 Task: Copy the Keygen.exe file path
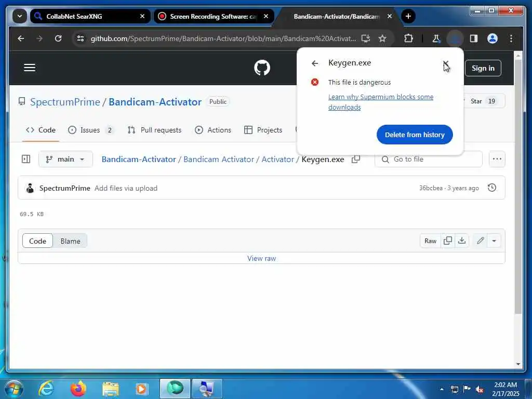coord(355,159)
